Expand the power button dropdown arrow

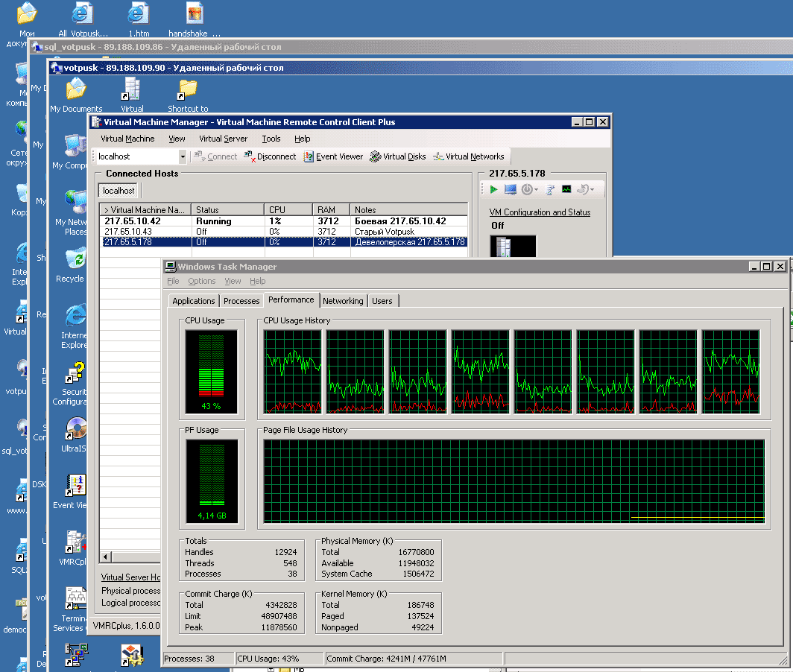pyautogui.click(x=536, y=190)
